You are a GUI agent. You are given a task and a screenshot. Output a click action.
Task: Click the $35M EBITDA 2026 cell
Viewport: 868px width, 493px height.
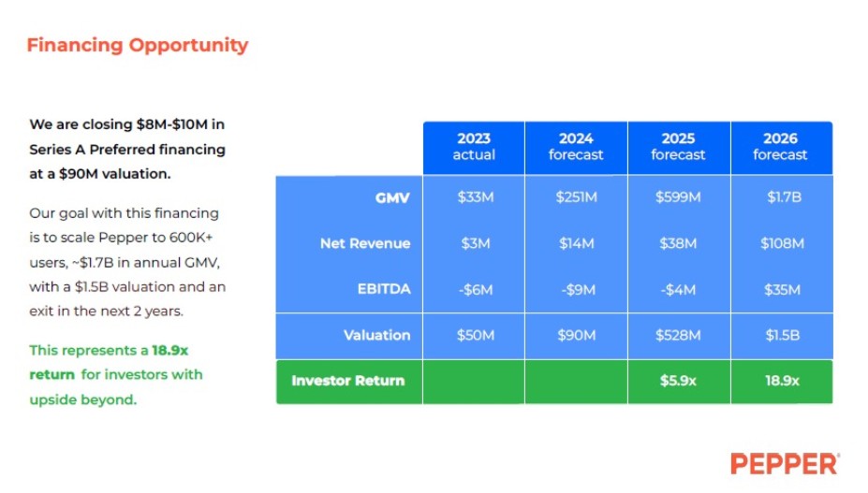click(782, 289)
